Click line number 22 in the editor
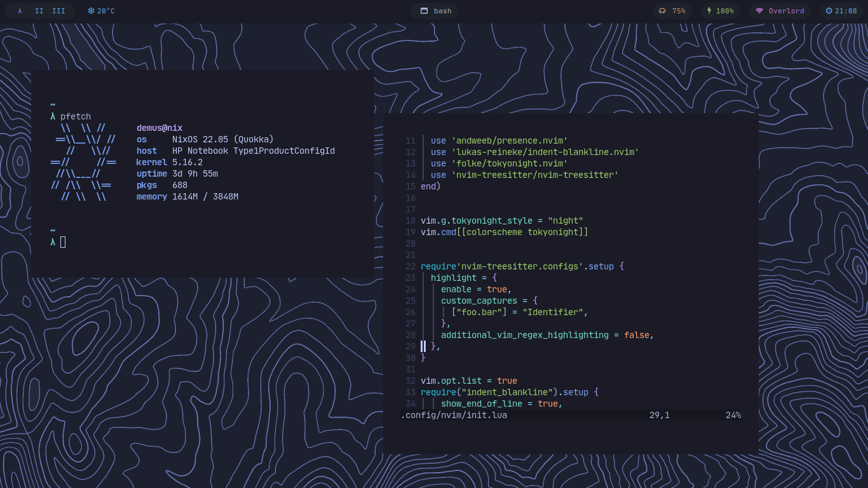 tap(410, 266)
